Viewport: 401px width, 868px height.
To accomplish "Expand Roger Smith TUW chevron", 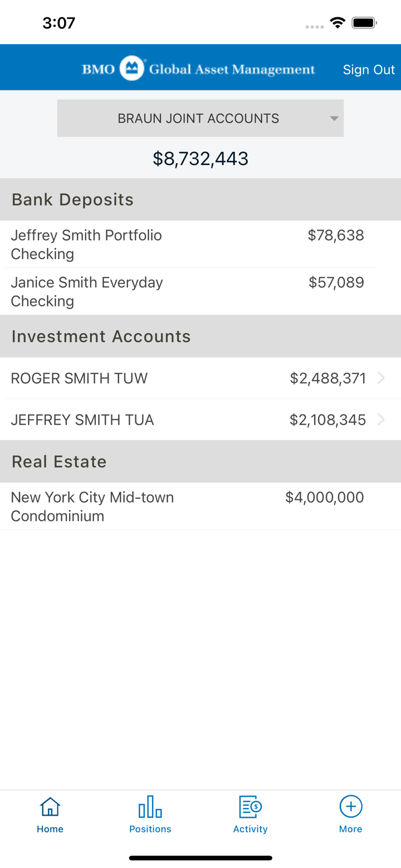I will tap(382, 378).
